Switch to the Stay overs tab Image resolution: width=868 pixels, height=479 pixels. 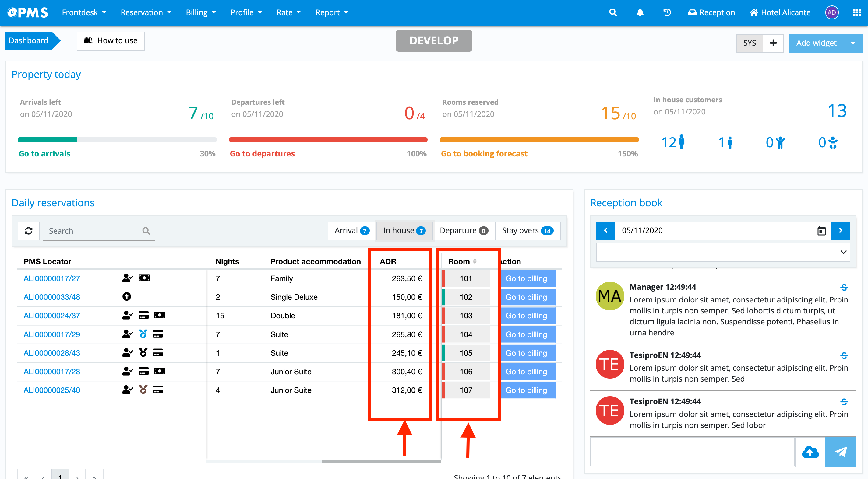(x=527, y=231)
